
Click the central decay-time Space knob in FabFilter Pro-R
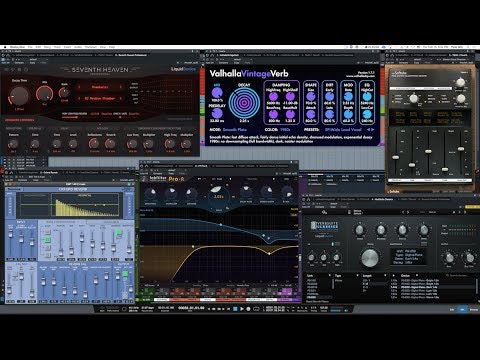pyautogui.click(x=218, y=196)
